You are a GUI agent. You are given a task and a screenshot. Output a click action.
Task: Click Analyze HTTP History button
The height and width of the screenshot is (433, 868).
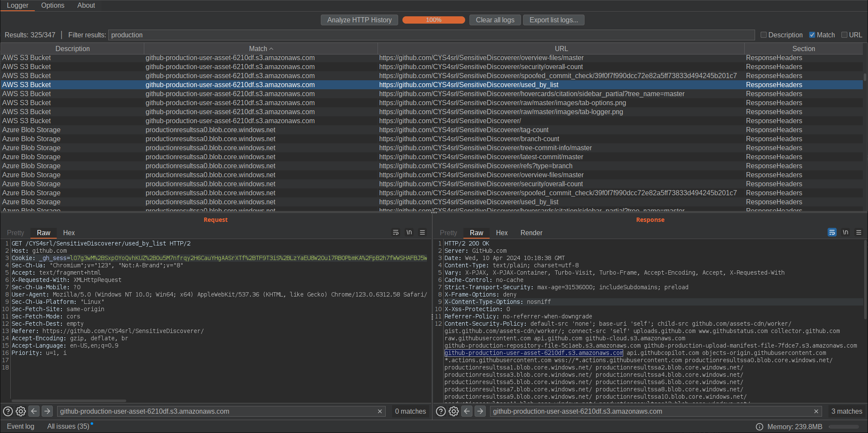(x=359, y=20)
